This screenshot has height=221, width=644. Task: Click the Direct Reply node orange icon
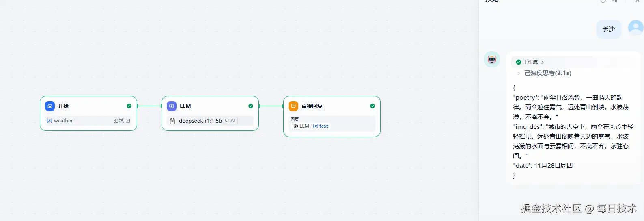[293, 106]
